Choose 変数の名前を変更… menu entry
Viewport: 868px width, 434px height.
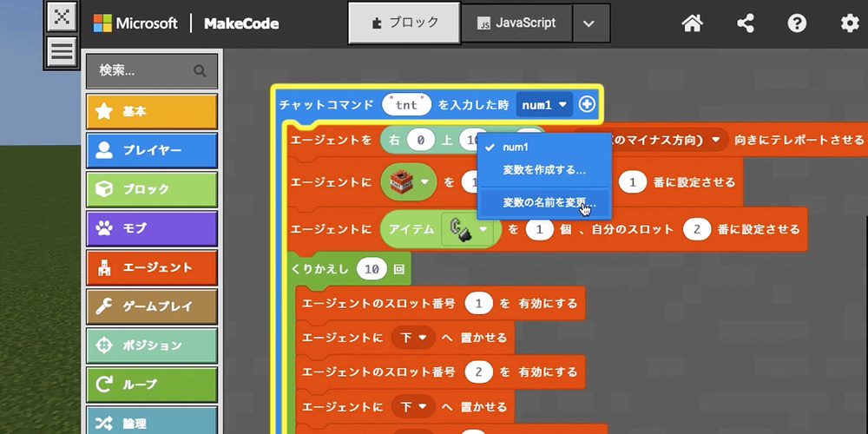click(x=543, y=202)
